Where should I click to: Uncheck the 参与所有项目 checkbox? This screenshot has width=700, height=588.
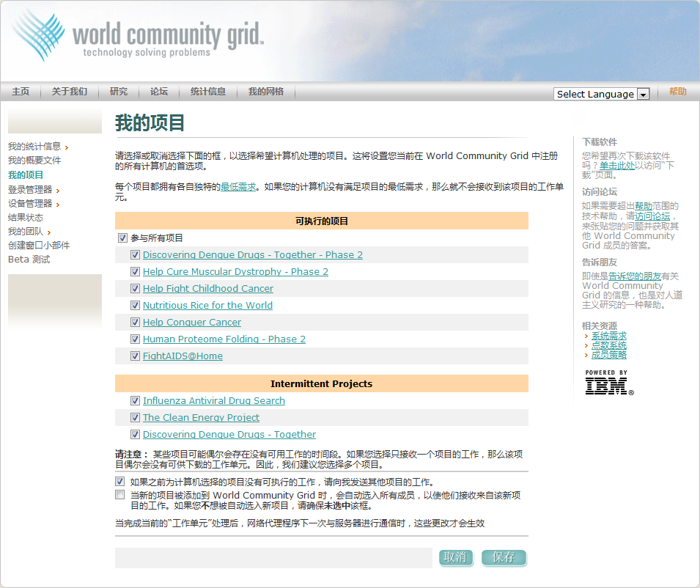[x=122, y=238]
